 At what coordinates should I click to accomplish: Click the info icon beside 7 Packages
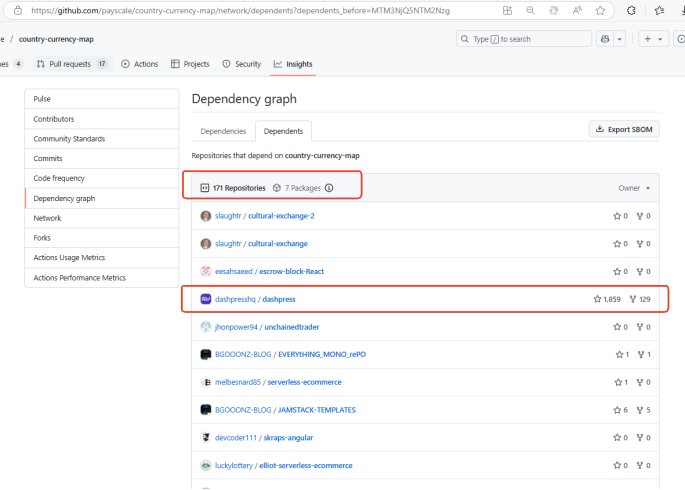(x=329, y=188)
